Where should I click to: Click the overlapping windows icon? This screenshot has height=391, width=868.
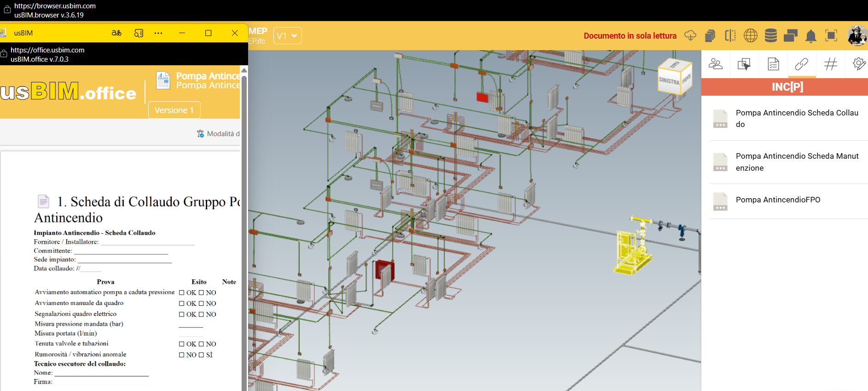point(791,35)
